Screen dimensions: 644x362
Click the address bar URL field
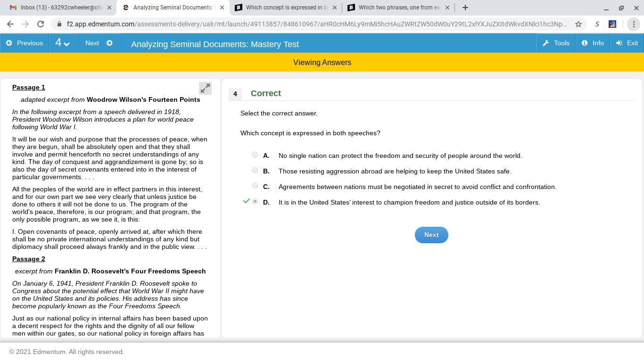pos(317,24)
